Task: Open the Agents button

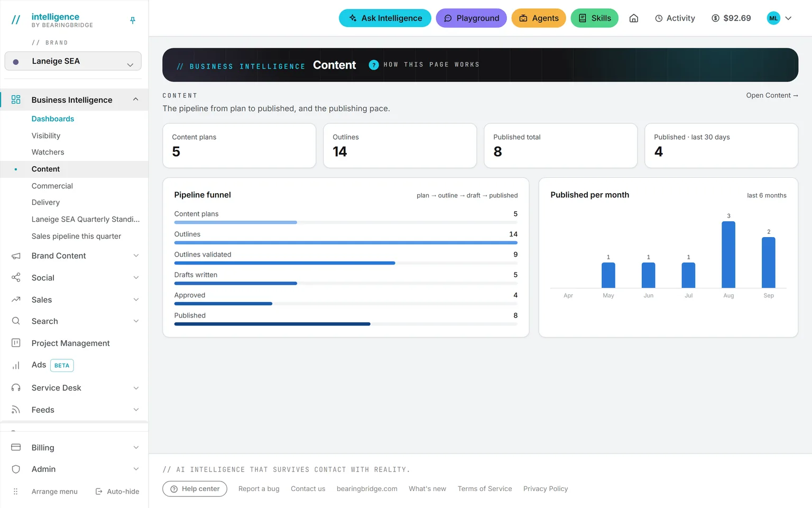Action: click(539, 18)
